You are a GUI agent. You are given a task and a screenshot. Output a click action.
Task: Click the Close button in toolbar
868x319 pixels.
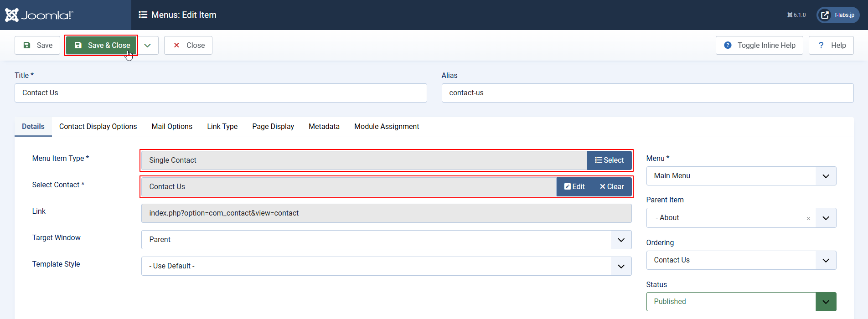coord(188,45)
